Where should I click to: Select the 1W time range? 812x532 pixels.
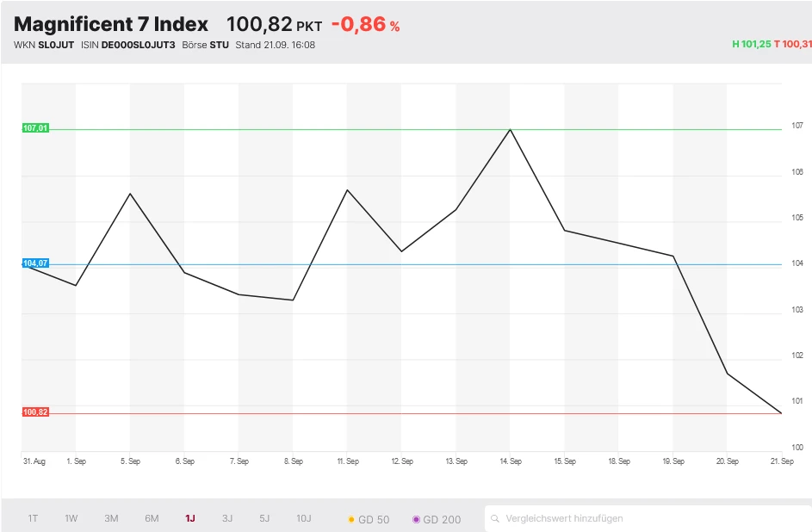71,518
